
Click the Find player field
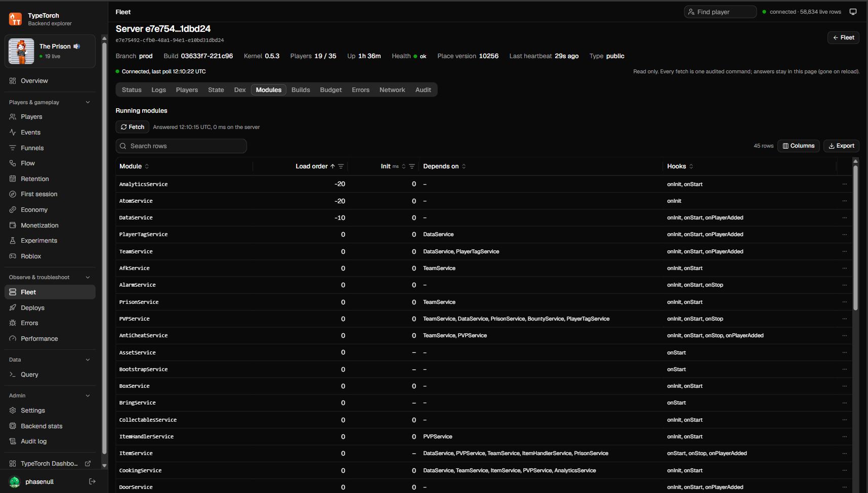click(720, 12)
